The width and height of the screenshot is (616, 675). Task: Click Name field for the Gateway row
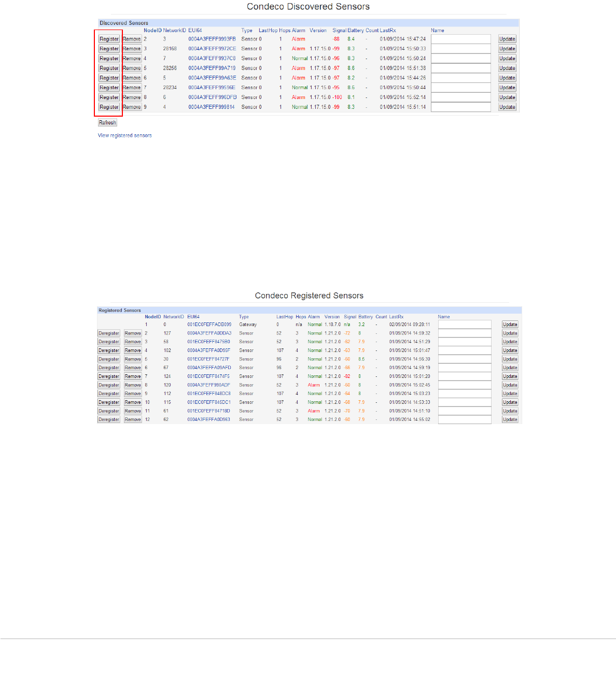(x=465, y=325)
